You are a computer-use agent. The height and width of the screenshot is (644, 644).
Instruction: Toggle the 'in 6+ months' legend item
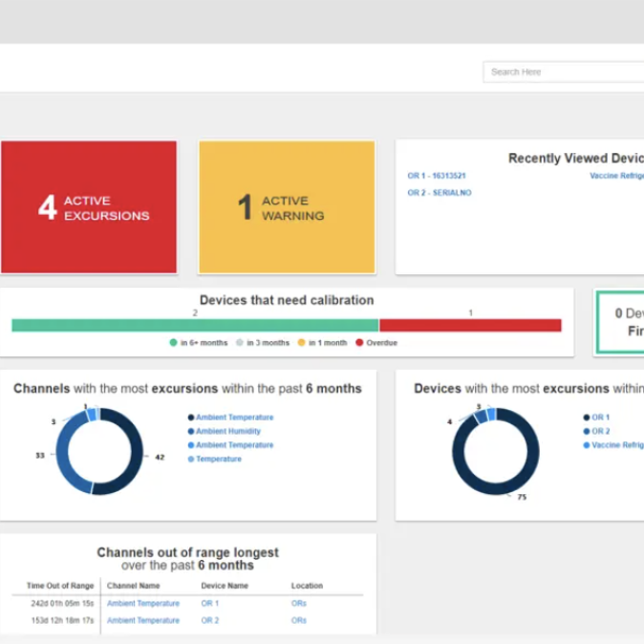point(200,342)
